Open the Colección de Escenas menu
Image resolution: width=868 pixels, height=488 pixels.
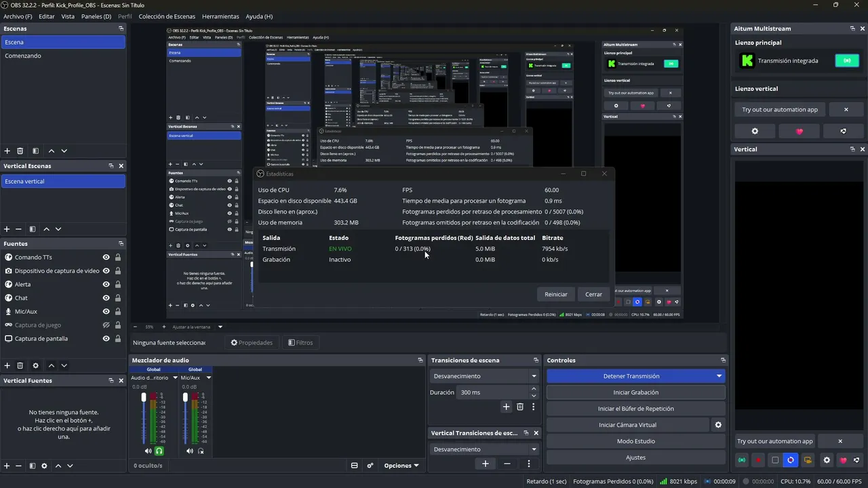[x=167, y=16]
